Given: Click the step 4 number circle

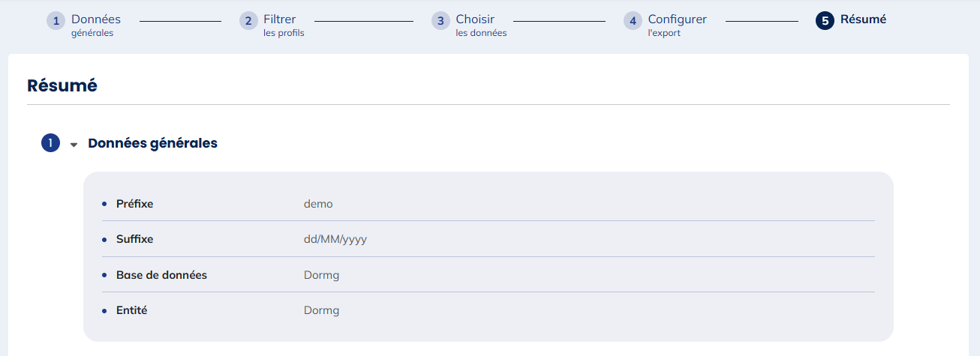Looking at the screenshot, I should pyautogui.click(x=633, y=21).
